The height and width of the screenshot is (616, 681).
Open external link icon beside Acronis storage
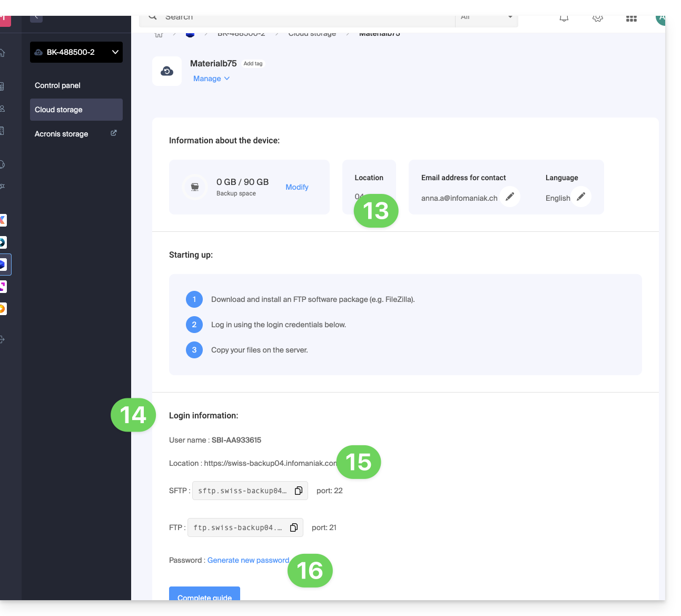click(114, 133)
